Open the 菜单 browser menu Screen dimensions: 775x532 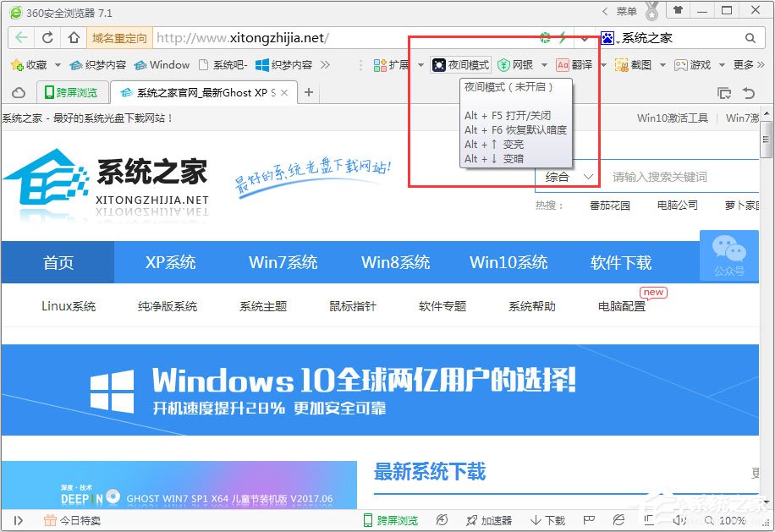pyautogui.click(x=626, y=10)
